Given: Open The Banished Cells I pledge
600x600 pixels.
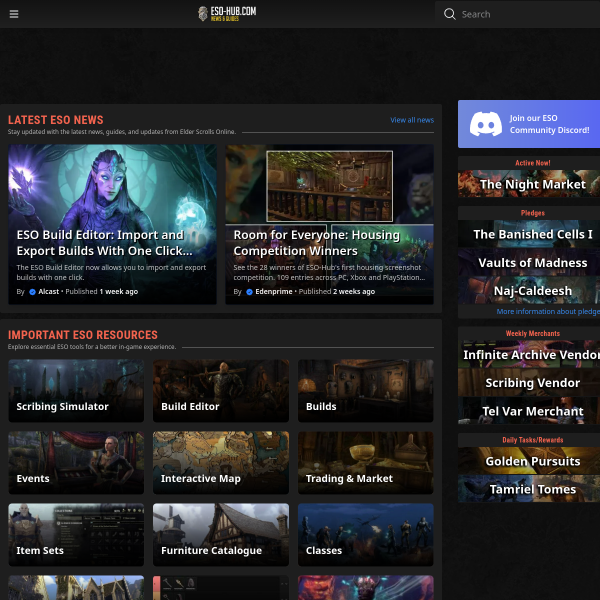Looking at the screenshot, I should click(529, 234).
